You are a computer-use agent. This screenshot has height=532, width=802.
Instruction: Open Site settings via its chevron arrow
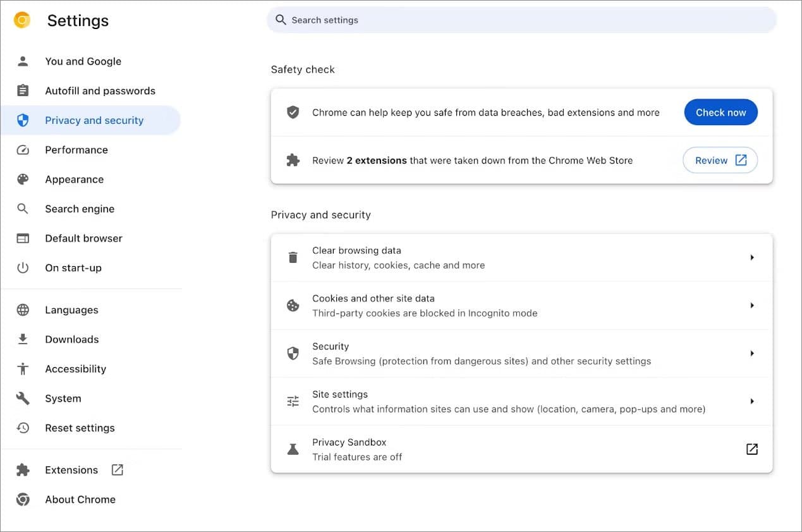tap(752, 401)
